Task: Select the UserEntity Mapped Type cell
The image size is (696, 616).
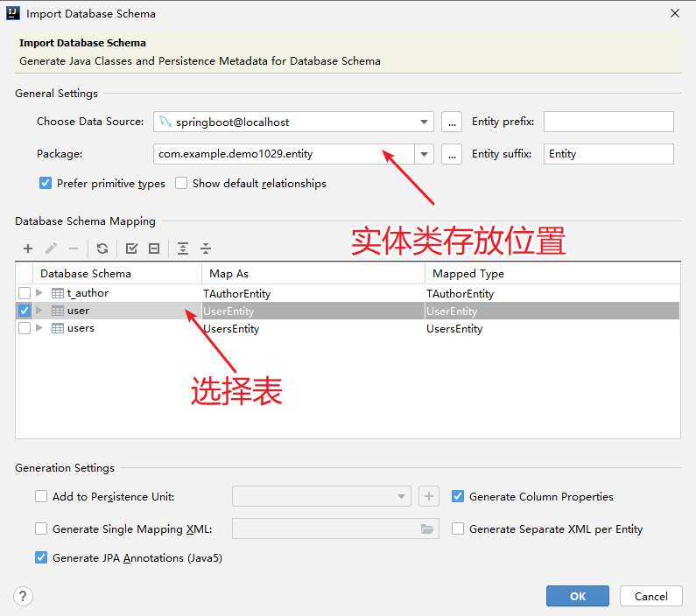Action: pos(552,311)
